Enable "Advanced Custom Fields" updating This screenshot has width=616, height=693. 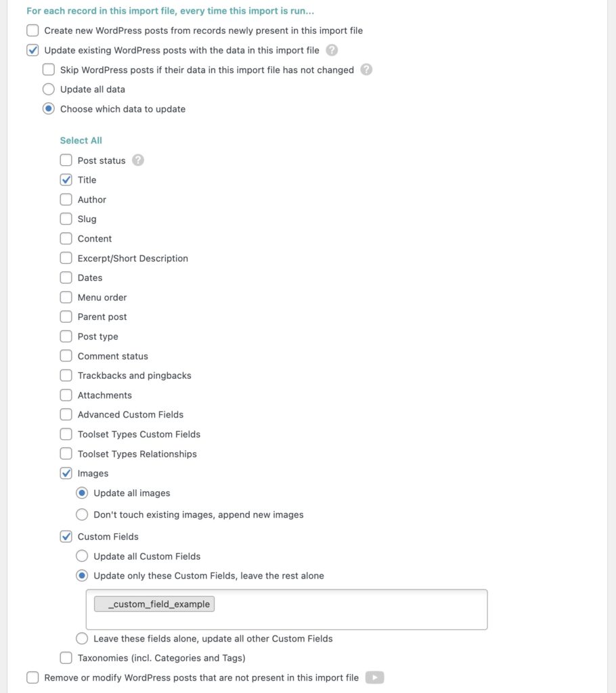pyautogui.click(x=66, y=414)
